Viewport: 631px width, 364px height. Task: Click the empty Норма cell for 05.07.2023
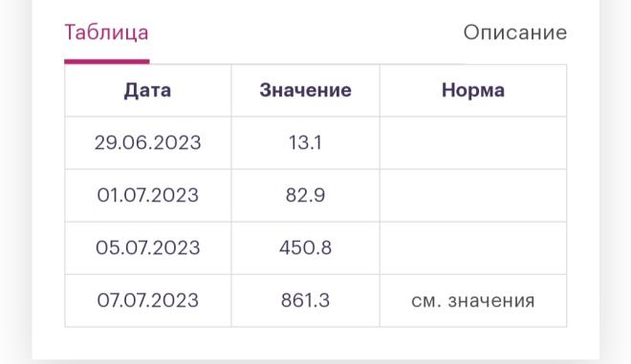point(473,247)
